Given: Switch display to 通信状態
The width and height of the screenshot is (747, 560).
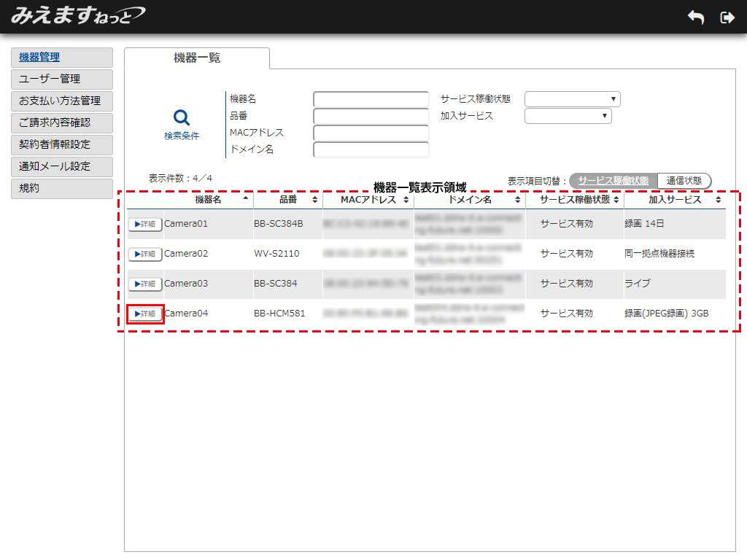Looking at the screenshot, I should 684,181.
